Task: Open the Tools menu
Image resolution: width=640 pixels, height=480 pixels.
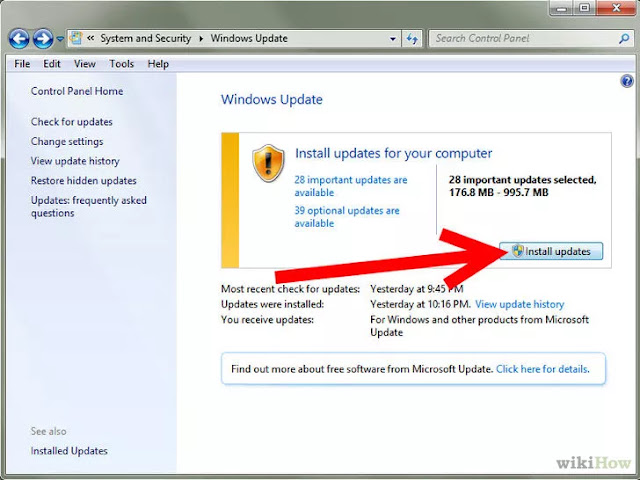Action: point(122,64)
